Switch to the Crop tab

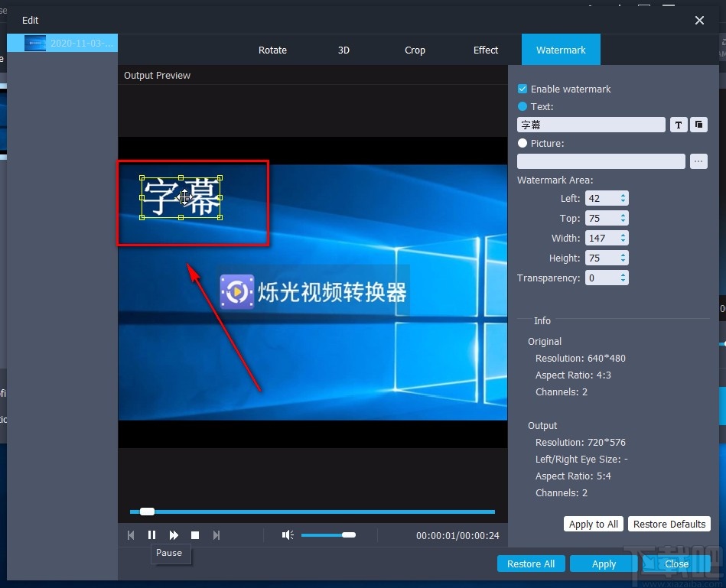(x=415, y=50)
